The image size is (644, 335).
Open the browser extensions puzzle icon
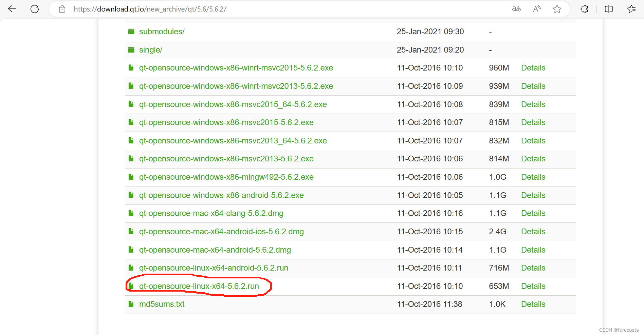pos(584,9)
